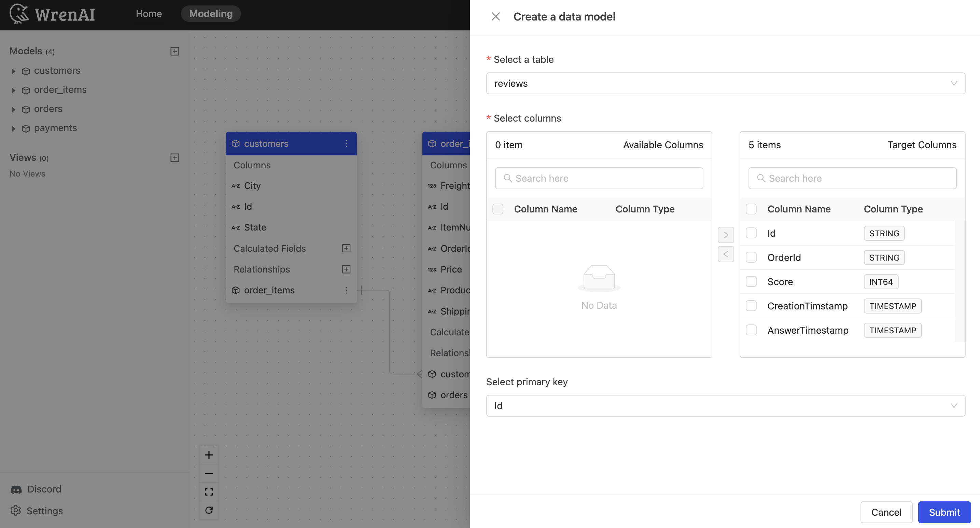Click the Price column numeric type icon

pyautogui.click(x=432, y=269)
